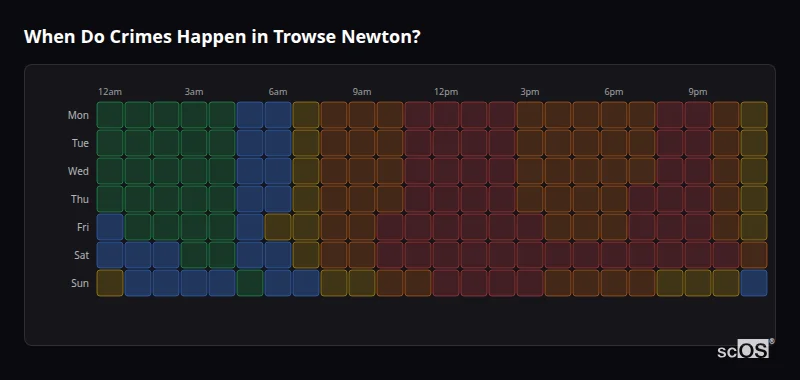The width and height of the screenshot is (800, 380).
Task: Click the Wednesday 12pm heatmap cell
Action: click(x=446, y=171)
